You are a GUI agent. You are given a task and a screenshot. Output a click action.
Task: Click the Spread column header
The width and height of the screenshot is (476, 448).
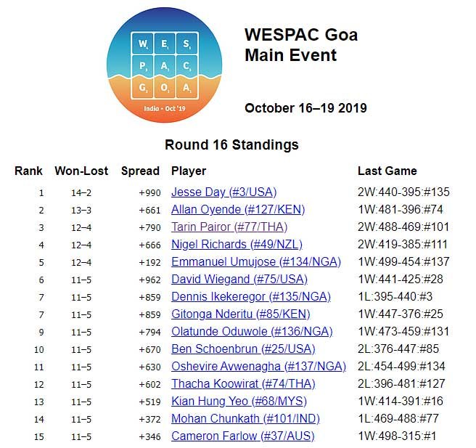(x=140, y=171)
